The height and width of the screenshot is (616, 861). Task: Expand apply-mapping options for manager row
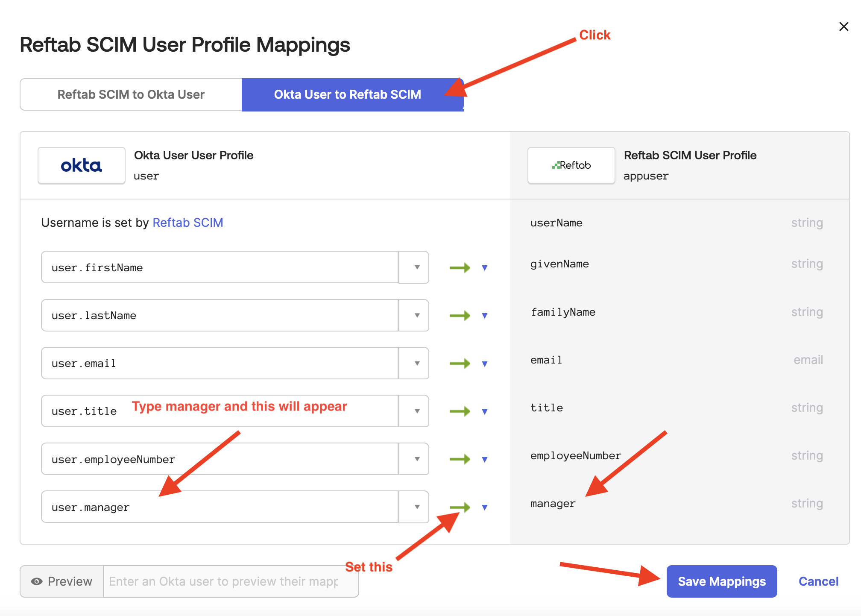tap(485, 507)
